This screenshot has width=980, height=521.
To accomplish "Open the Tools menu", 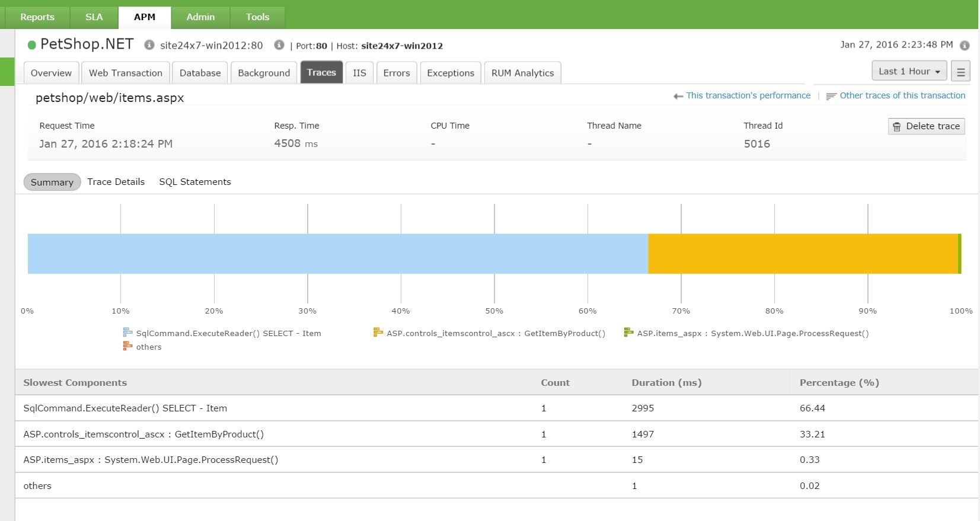I will pyautogui.click(x=257, y=17).
